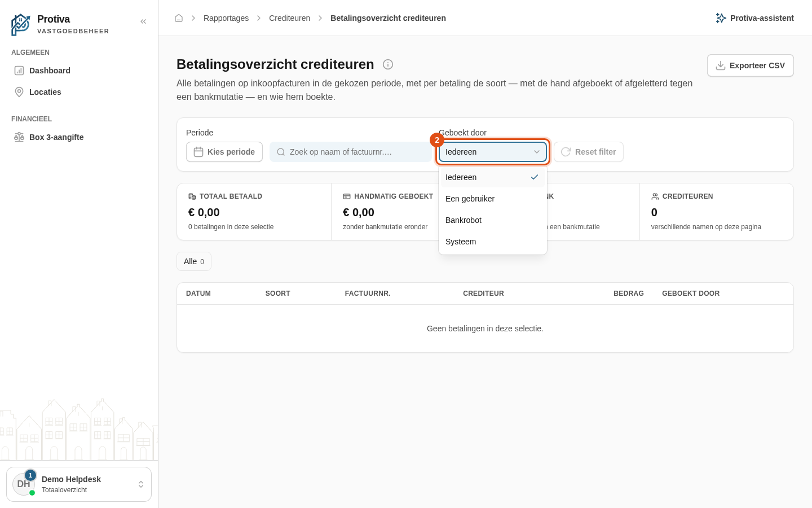Screen dimensions: 812x508
Task: Open Locaties in sidebar
Action: (79, 92)
